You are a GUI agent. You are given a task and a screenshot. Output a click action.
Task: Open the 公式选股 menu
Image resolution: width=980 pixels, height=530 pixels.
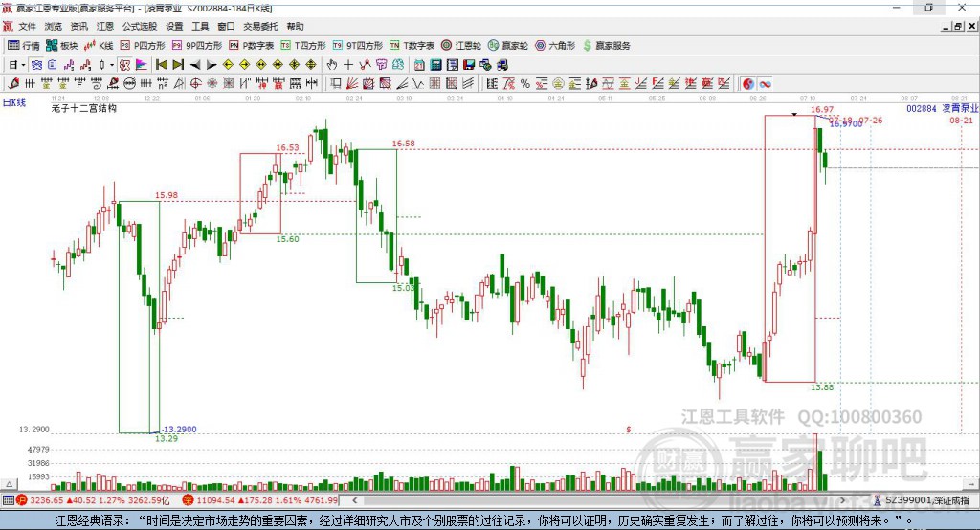[x=140, y=26]
